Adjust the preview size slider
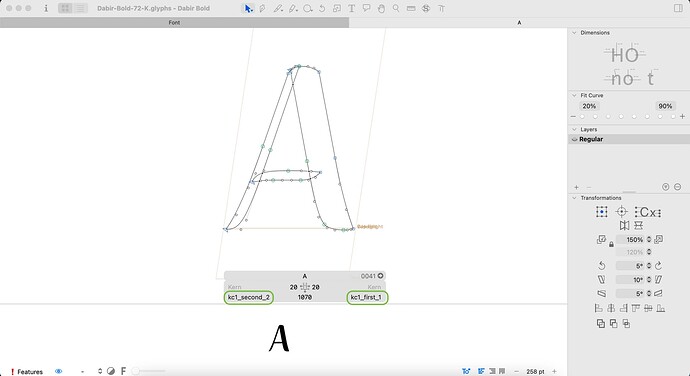Screen dimensions: 690x376 (149, 371)
